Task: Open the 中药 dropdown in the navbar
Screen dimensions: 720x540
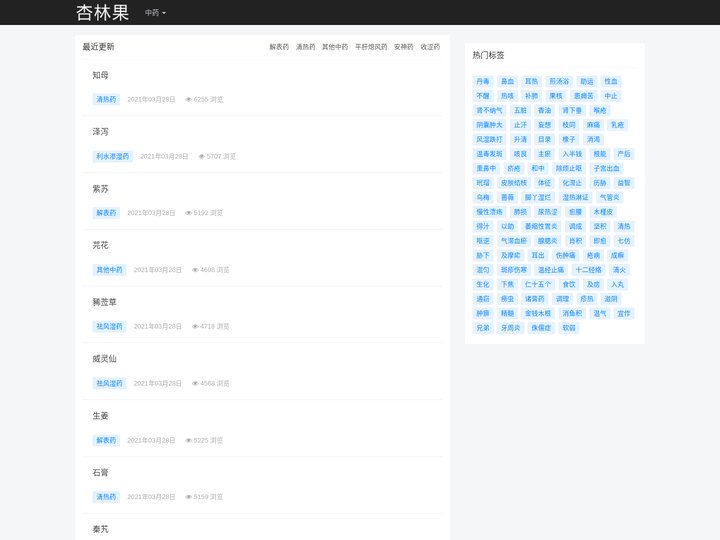Action: (x=155, y=12)
